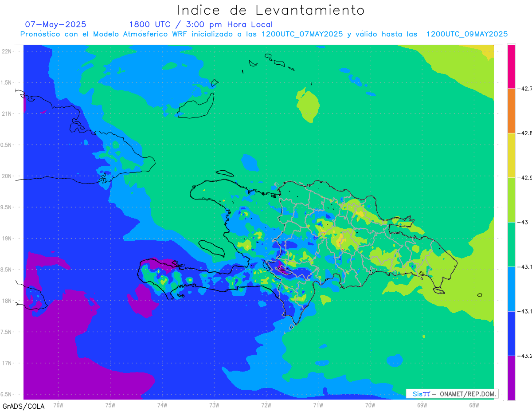Click the '71W' longitude label
This screenshot has width=532, height=411.
tap(318, 405)
